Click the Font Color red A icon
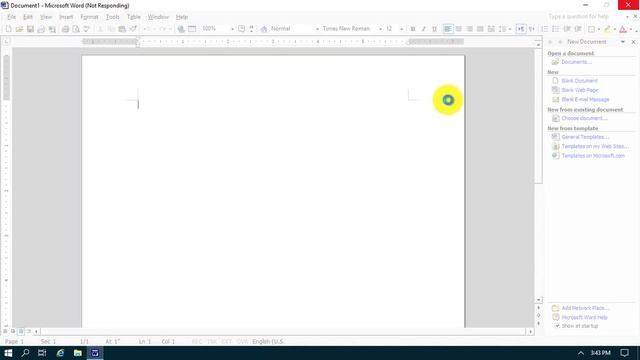640x360 pixels. click(623, 29)
